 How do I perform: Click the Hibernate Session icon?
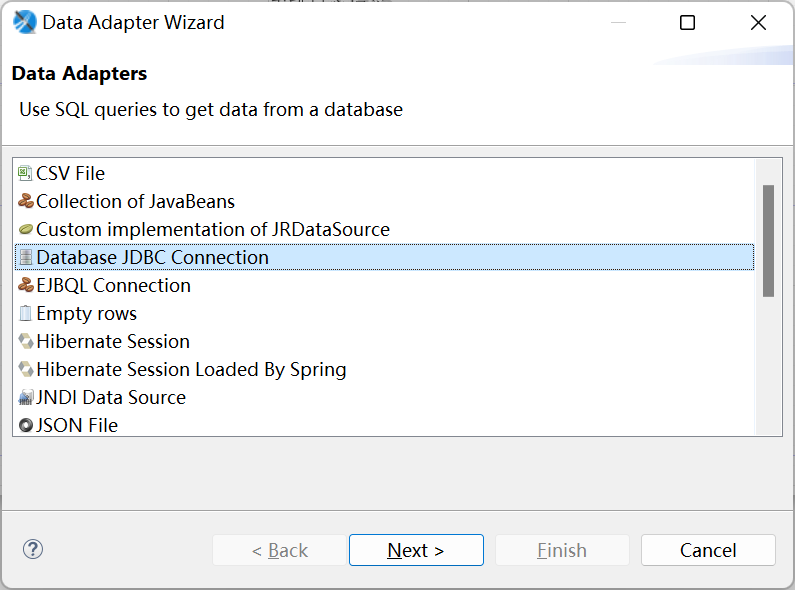coord(26,341)
